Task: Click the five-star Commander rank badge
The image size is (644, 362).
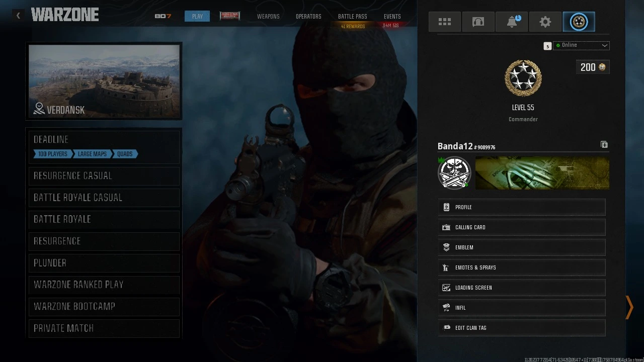Action: 523,78
